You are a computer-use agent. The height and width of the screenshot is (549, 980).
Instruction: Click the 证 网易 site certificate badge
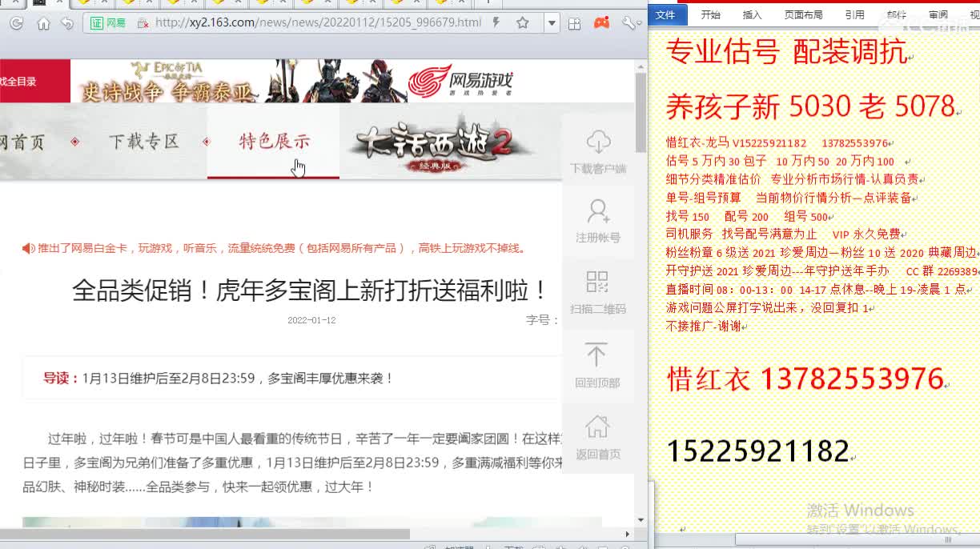(x=108, y=23)
